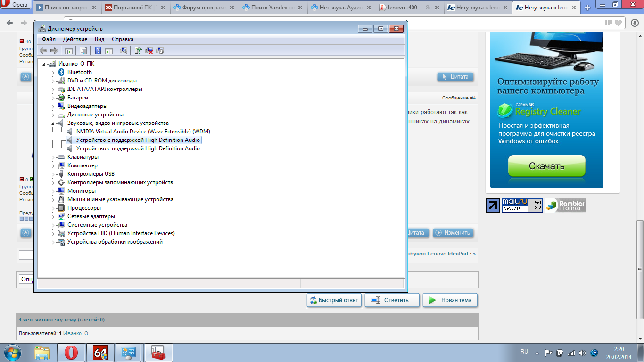Click the disable device toolbar icon
Viewport: 644px width, 362px height.
160,50
